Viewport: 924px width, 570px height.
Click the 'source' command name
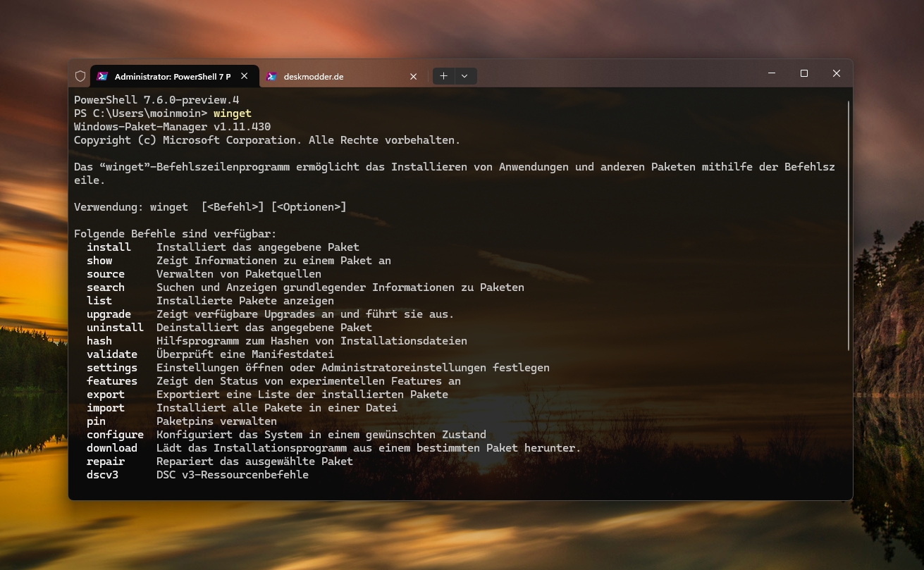coord(106,274)
